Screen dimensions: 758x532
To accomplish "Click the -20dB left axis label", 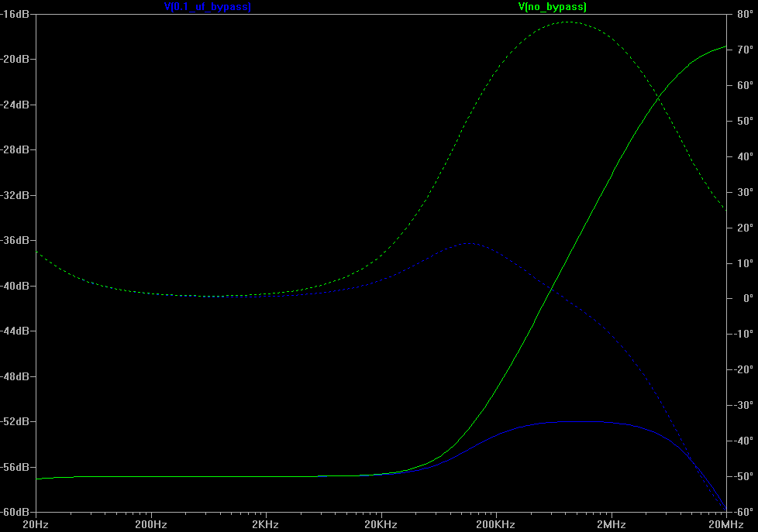I will [15, 59].
